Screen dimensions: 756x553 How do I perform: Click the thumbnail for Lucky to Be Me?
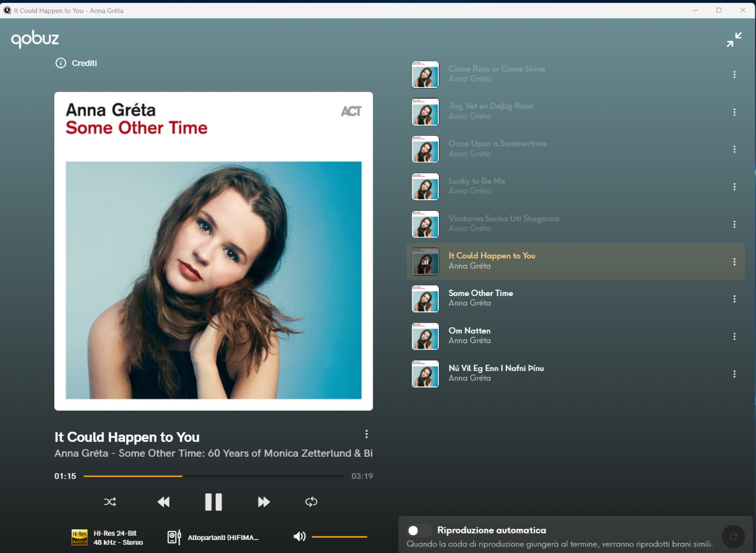(x=425, y=187)
